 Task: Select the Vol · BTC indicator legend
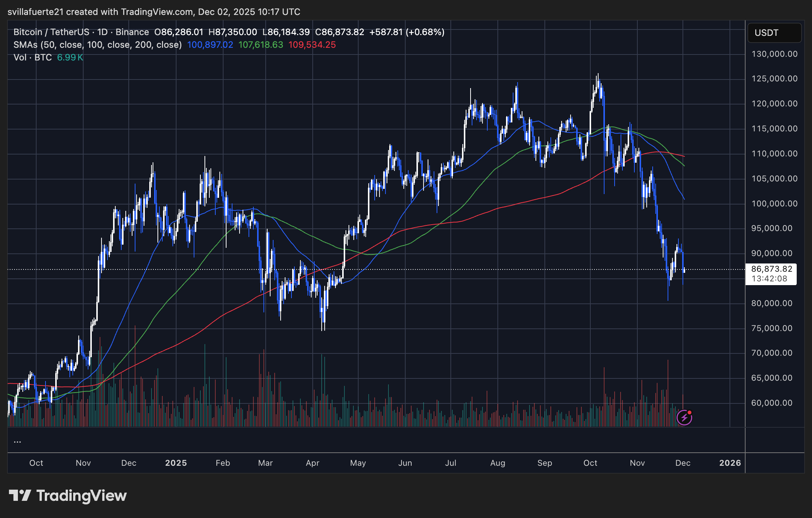(33, 57)
